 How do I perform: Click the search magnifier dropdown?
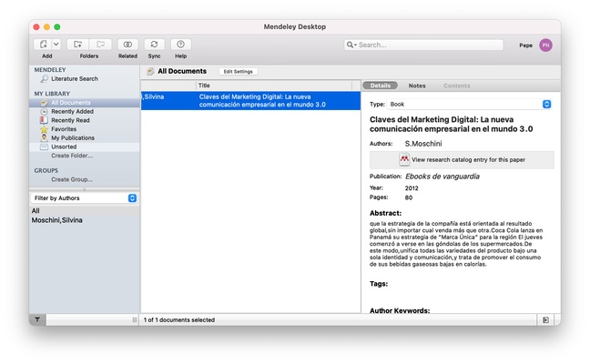351,45
